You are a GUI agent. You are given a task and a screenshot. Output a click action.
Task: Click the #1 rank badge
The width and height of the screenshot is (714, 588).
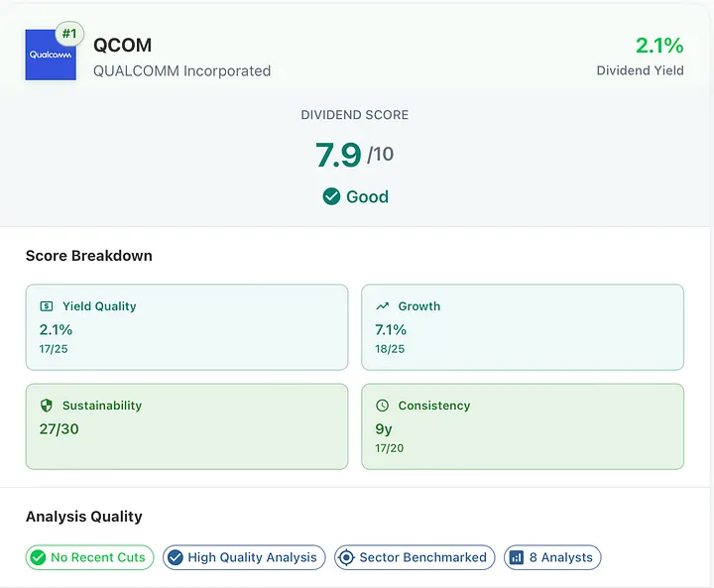(x=69, y=34)
